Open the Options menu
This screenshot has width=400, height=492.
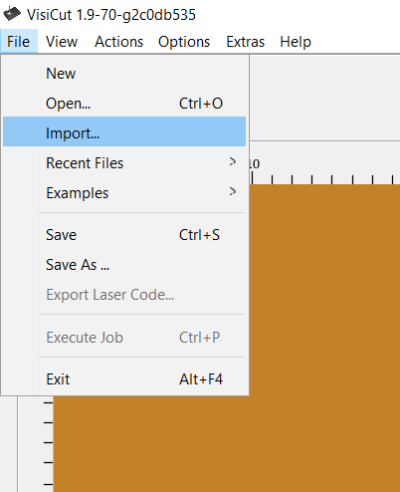[x=184, y=42]
